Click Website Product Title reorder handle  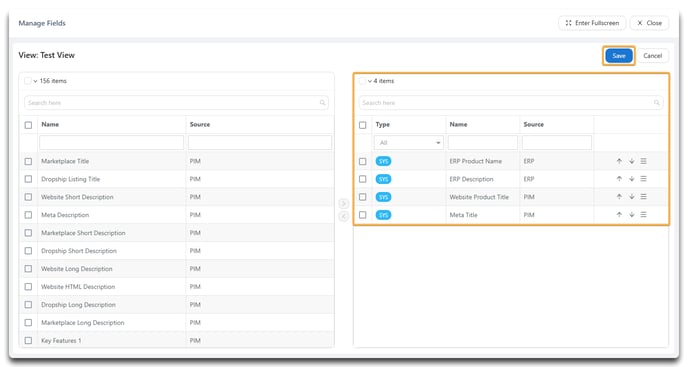pyautogui.click(x=643, y=197)
